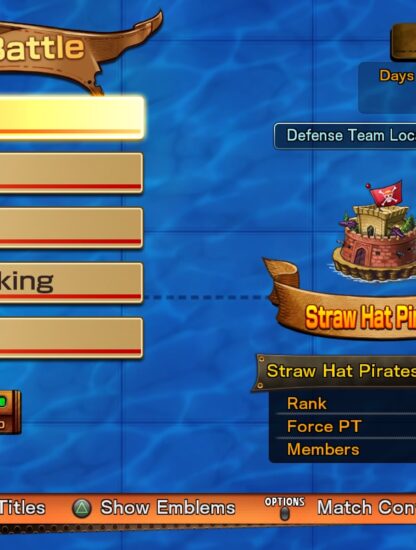
Task: Select the highlighted yellow menu entry
Action: (x=71, y=118)
